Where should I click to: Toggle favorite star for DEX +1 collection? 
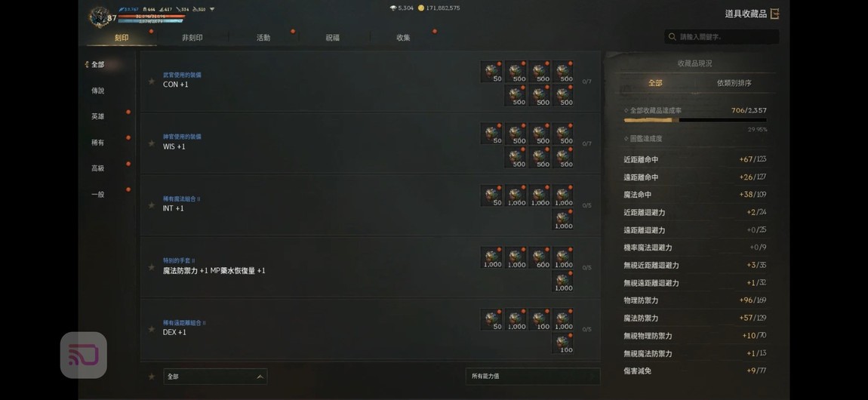151,329
